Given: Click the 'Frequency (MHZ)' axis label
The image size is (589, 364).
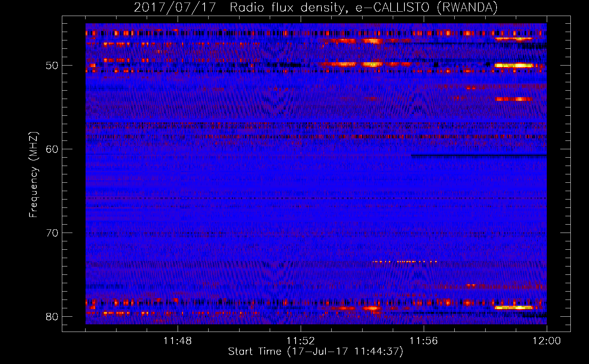Looking at the screenshot, I should [33, 175].
